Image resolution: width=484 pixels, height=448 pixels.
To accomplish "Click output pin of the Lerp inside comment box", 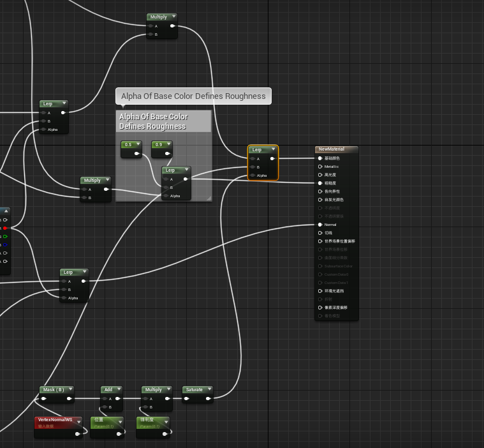I will point(186,179).
